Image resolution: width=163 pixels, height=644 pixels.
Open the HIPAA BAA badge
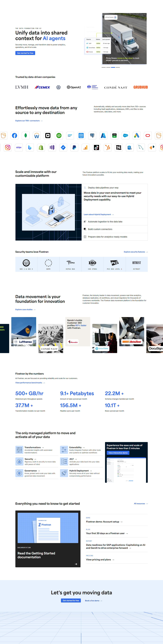coord(70,264)
